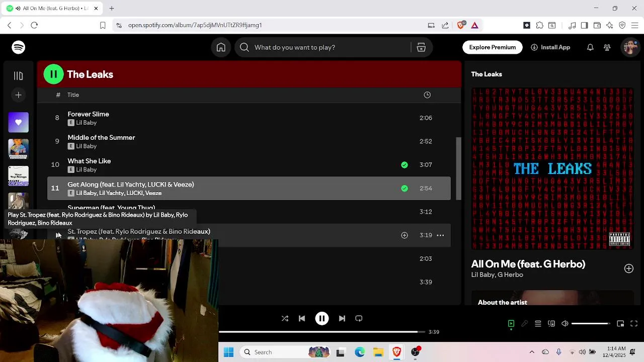
Task: Open Spotify home via logo
Action: tap(19, 47)
